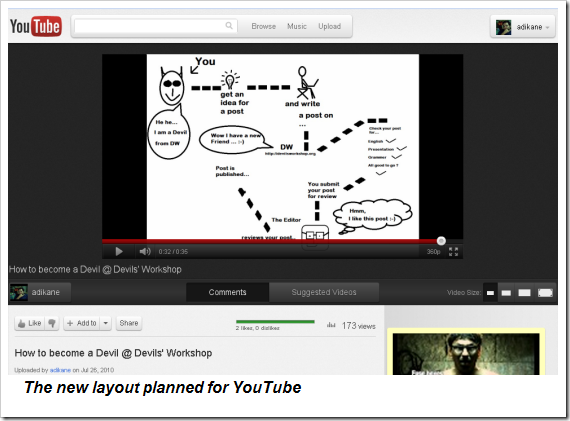Click the Share button

click(x=129, y=323)
